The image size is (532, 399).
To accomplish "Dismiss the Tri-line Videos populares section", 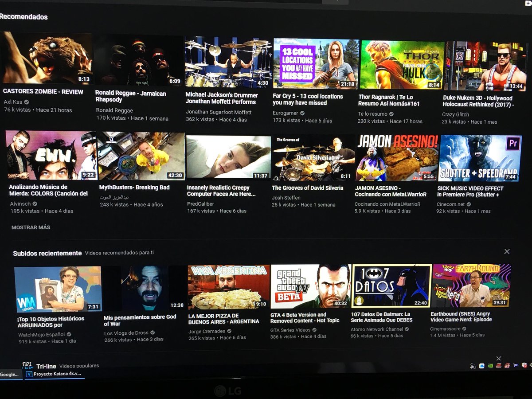I will pos(499,358).
